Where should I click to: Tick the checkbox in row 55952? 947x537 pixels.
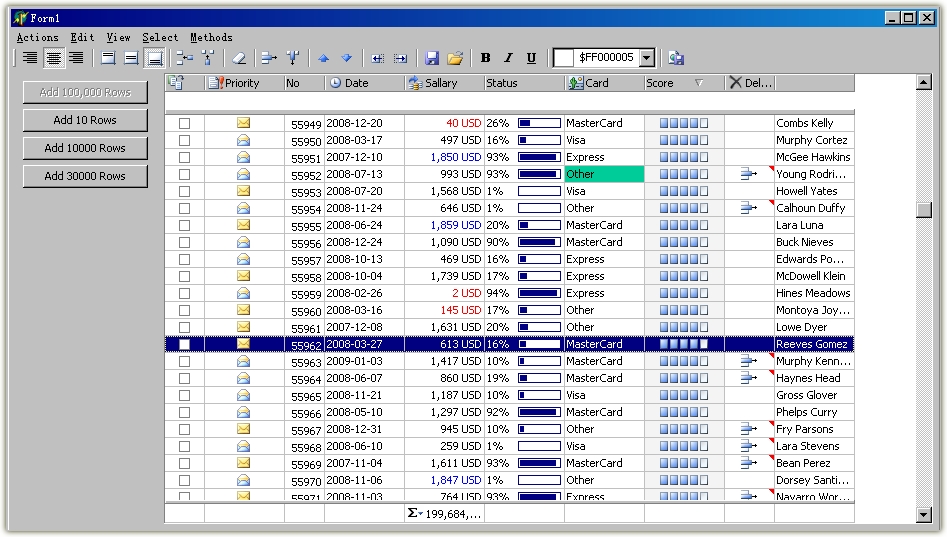[184, 174]
